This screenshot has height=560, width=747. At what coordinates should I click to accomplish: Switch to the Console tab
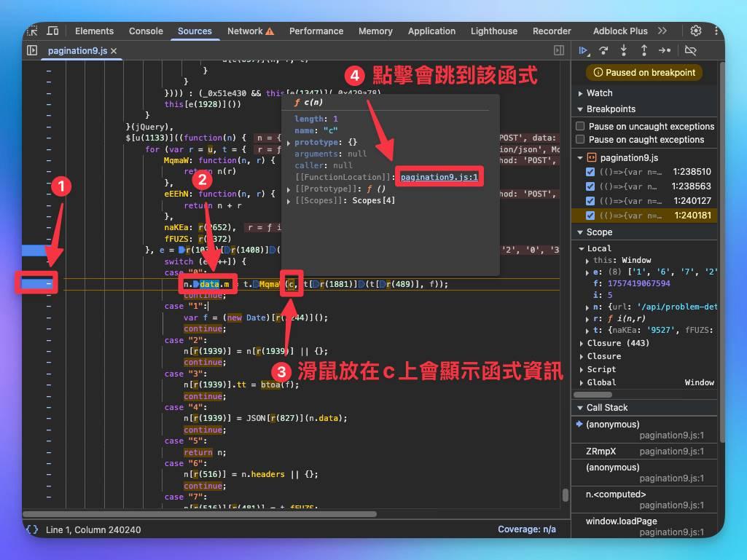pyautogui.click(x=146, y=31)
